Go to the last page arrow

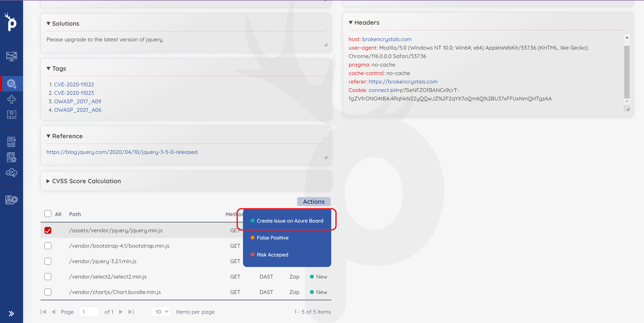coord(131,312)
